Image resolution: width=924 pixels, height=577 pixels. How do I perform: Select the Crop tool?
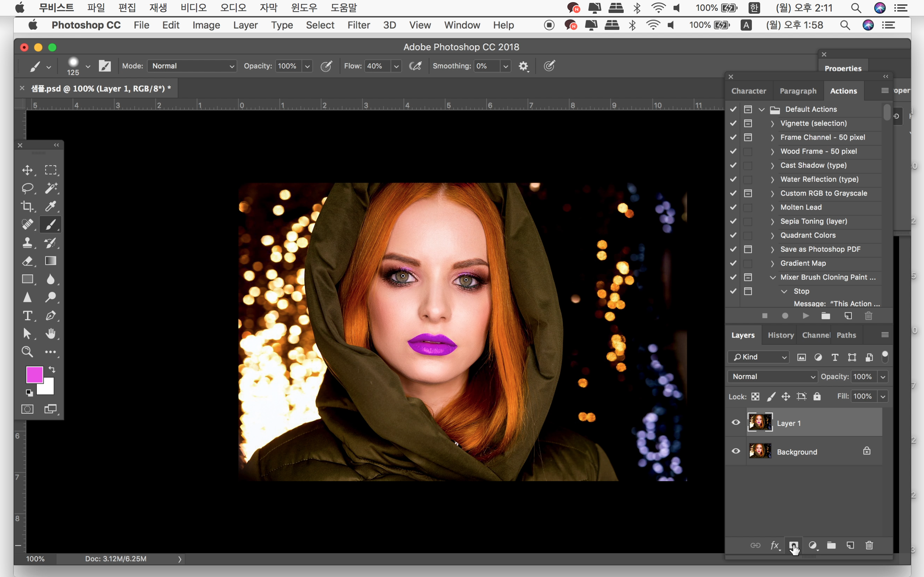click(27, 206)
